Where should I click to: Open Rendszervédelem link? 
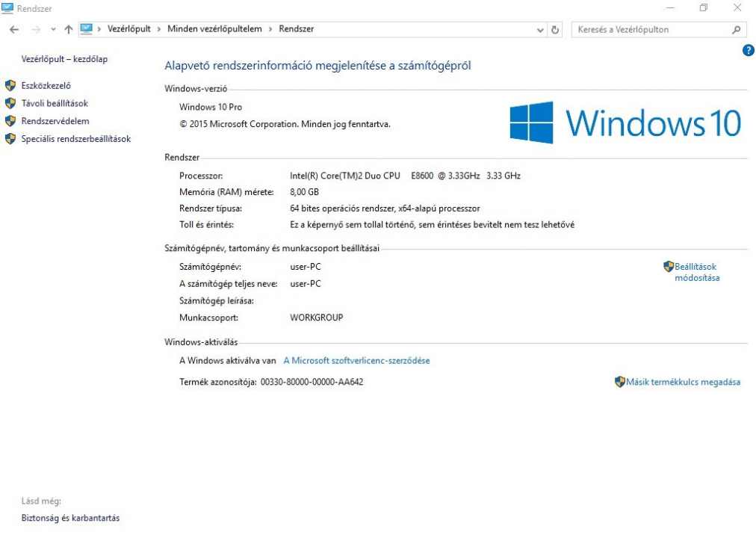55,121
